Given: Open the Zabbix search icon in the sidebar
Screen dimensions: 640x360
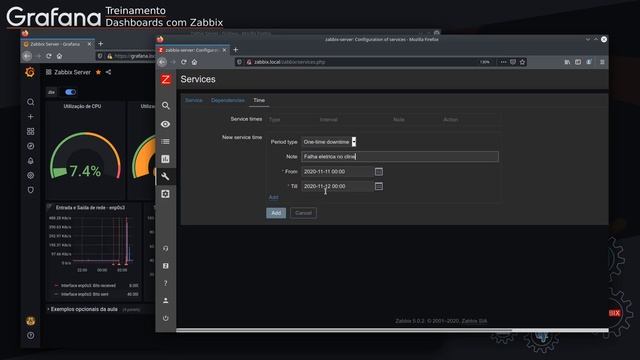Looking at the screenshot, I should 165,106.
